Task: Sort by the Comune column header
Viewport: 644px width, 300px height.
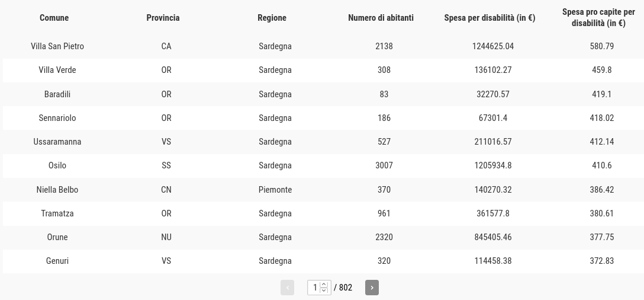Action: point(54,18)
